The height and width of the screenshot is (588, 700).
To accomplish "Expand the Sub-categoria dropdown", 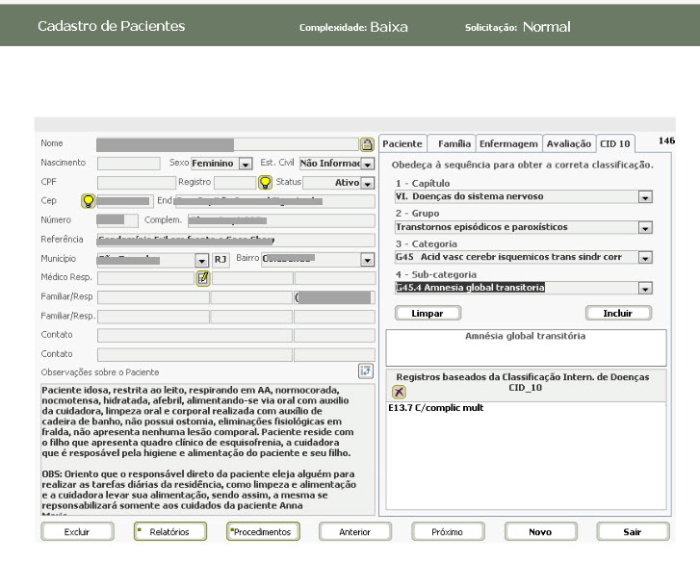I will (x=645, y=288).
